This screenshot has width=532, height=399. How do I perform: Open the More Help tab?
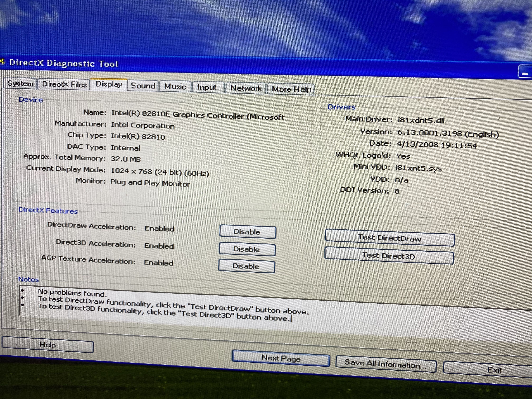291,89
